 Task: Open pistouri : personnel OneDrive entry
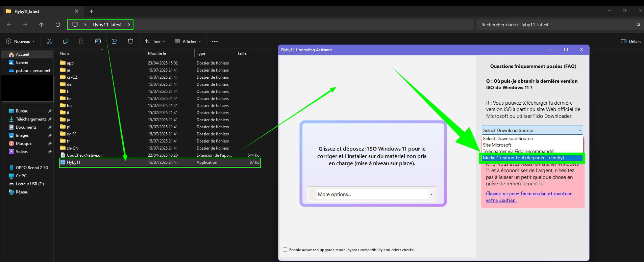point(29,71)
